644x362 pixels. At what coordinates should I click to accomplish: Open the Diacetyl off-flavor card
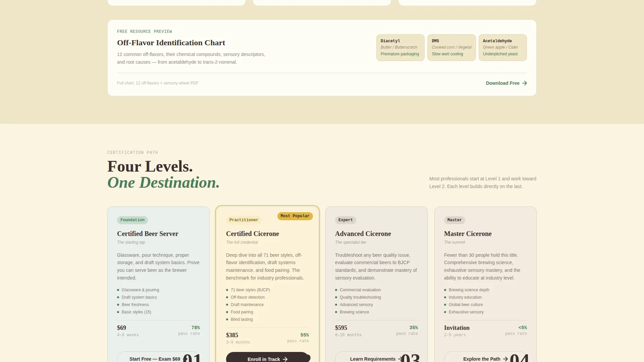[x=400, y=48]
